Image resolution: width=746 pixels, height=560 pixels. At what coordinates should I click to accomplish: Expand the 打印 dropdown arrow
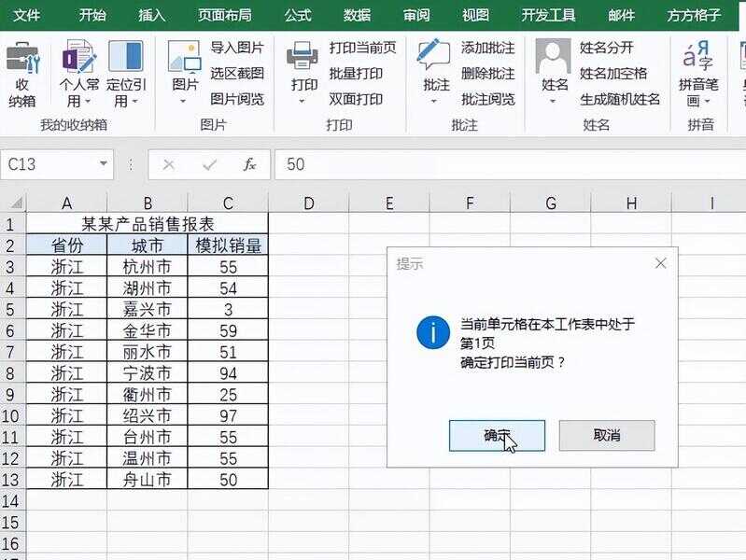pyautogui.click(x=302, y=102)
